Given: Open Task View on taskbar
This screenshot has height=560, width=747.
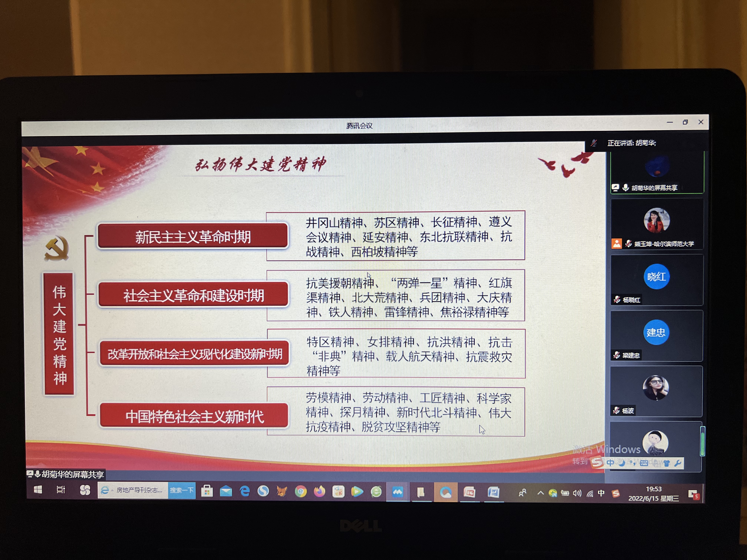Looking at the screenshot, I should pyautogui.click(x=61, y=489).
